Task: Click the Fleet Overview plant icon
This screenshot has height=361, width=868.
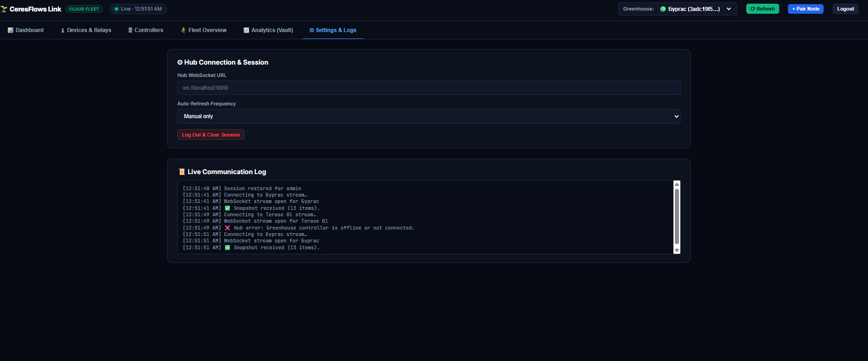Action: pos(184,30)
